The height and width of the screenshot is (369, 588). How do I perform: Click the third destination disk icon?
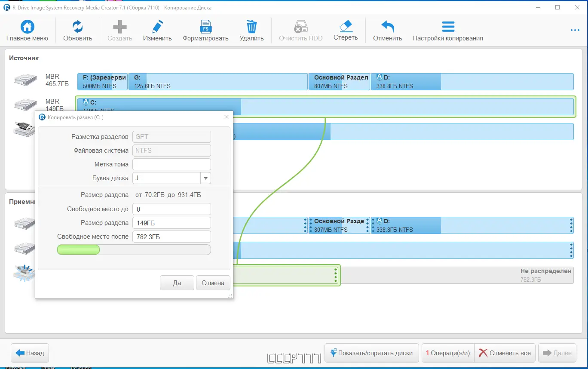(x=24, y=274)
